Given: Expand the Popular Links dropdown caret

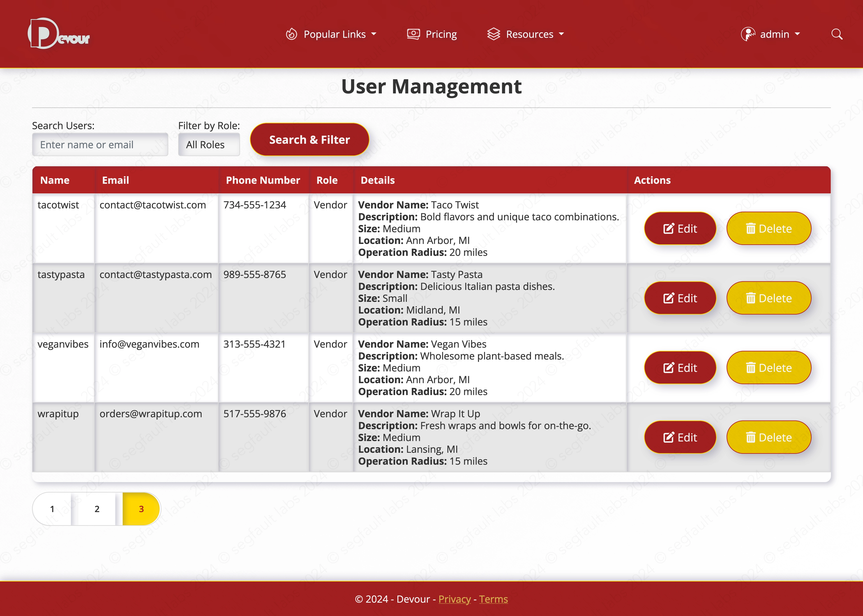Looking at the screenshot, I should (374, 34).
